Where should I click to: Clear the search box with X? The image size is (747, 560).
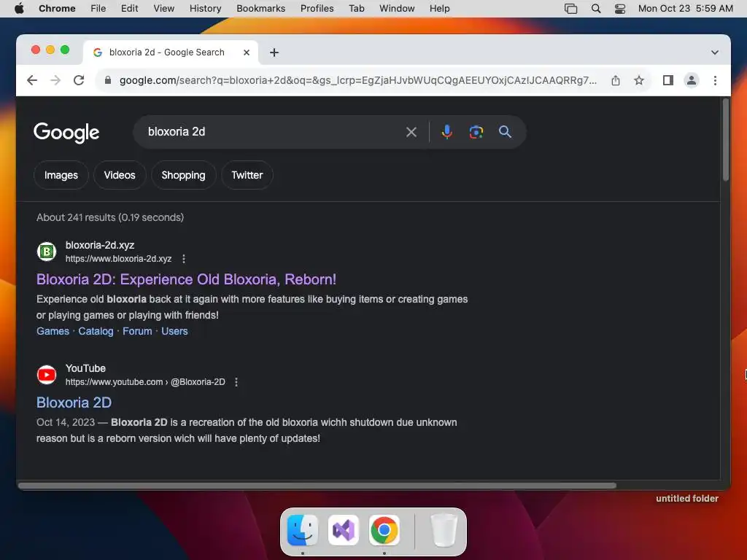411,132
